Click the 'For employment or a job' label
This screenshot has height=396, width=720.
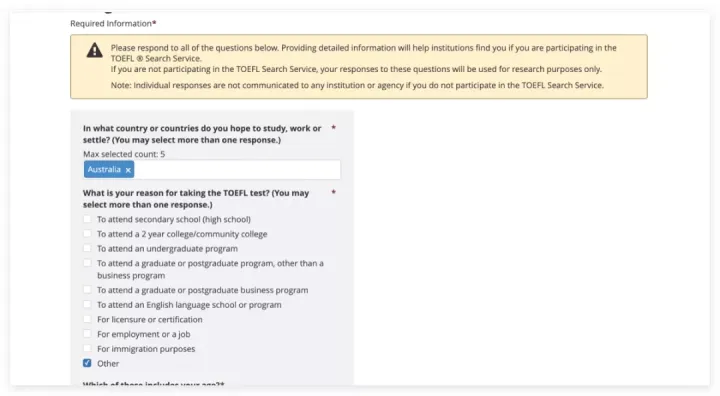point(143,334)
